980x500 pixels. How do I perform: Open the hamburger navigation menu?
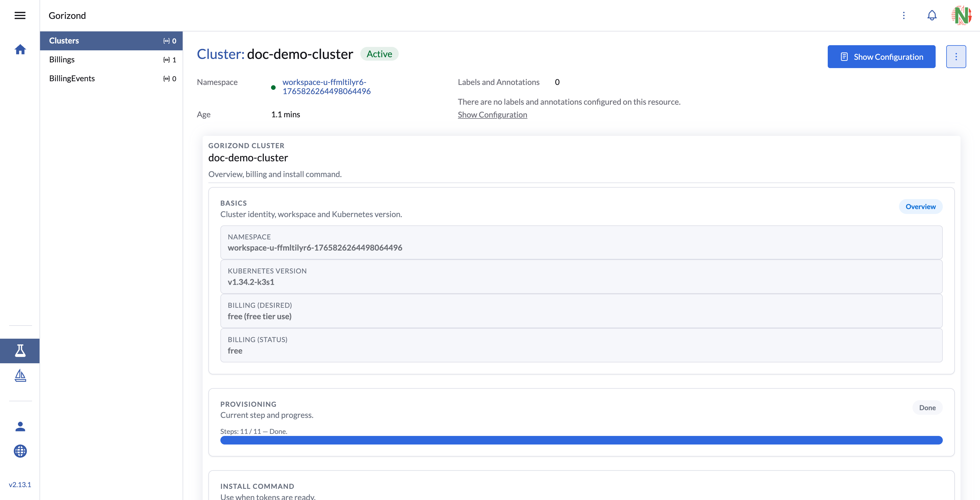pyautogui.click(x=20, y=16)
